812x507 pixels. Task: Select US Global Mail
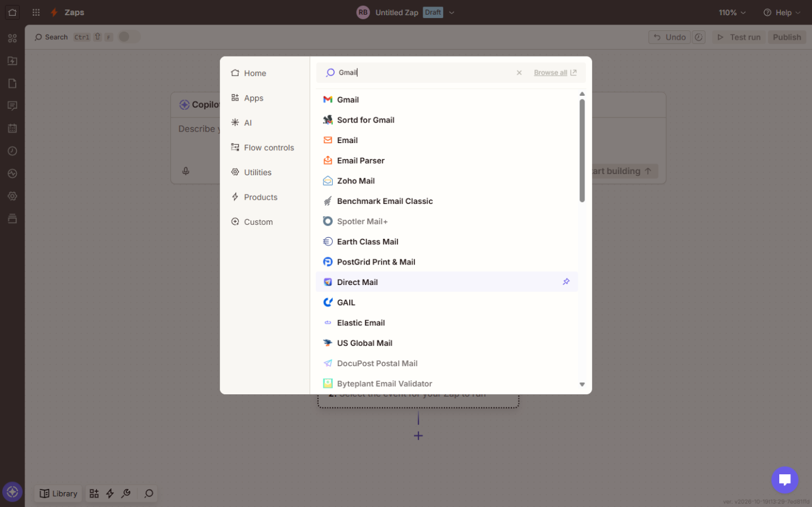(447, 343)
